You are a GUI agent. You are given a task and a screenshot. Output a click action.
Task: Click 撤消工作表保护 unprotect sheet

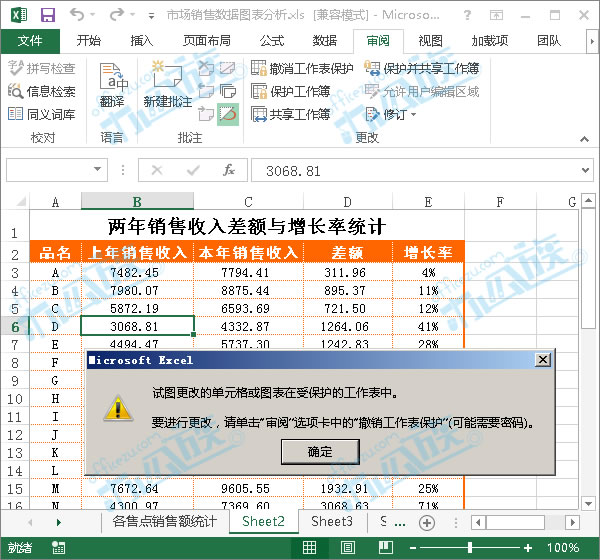302,68
